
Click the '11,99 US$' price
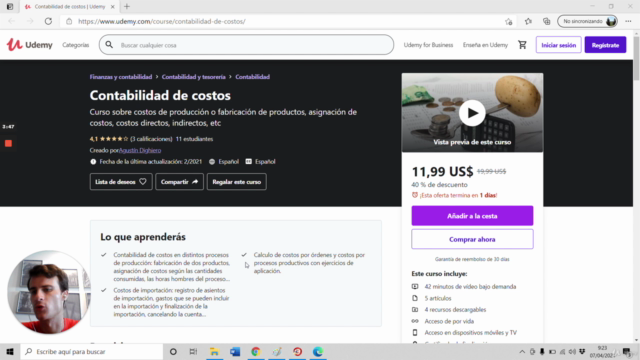[x=442, y=171]
